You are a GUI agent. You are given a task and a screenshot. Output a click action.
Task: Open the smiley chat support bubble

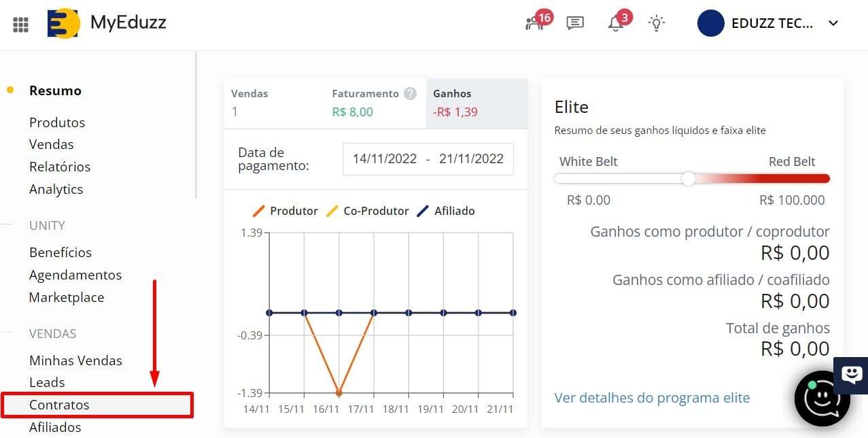tap(822, 399)
